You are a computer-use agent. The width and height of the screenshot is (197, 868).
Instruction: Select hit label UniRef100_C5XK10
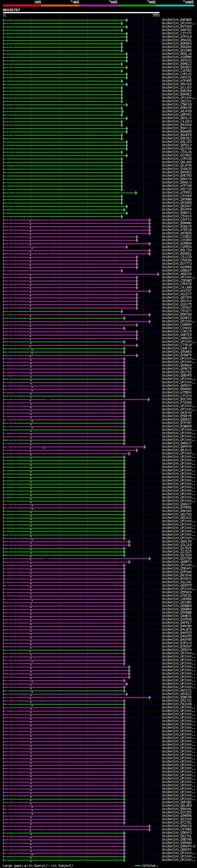[177, 216]
